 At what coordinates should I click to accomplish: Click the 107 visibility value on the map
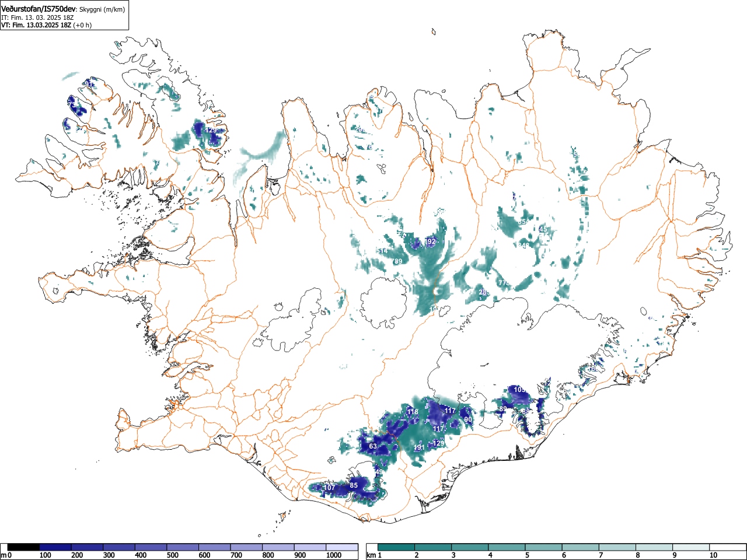330,488
